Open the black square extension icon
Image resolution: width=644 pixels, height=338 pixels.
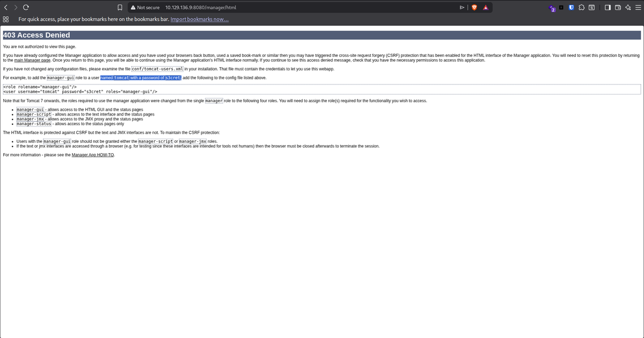pyautogui.click(x=561, y=8)
